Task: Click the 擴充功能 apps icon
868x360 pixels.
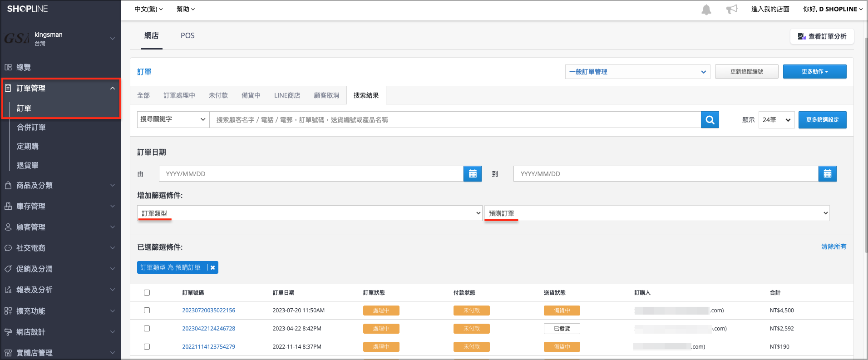Action: pyautogui.click(x=8, y=311)
